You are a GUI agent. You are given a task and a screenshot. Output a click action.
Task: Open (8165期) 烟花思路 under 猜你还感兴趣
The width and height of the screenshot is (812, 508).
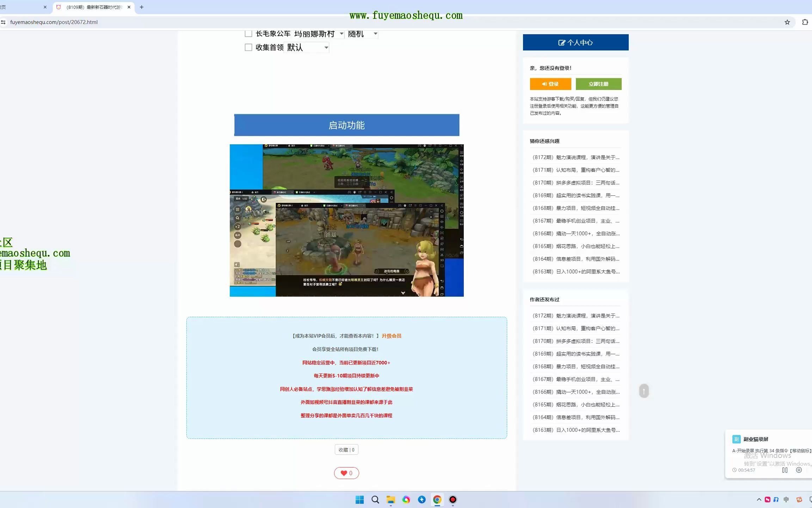(576, 246)
